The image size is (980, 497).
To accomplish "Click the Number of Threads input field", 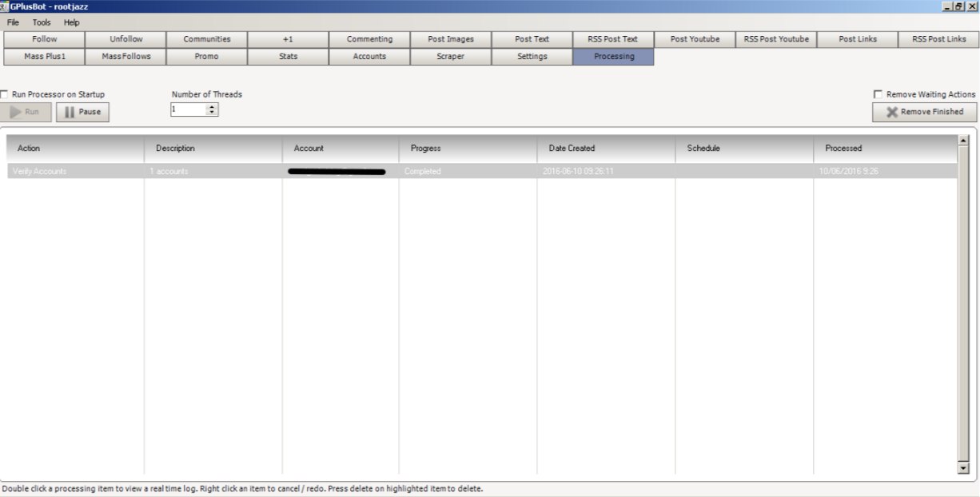I will pos(188,110).
